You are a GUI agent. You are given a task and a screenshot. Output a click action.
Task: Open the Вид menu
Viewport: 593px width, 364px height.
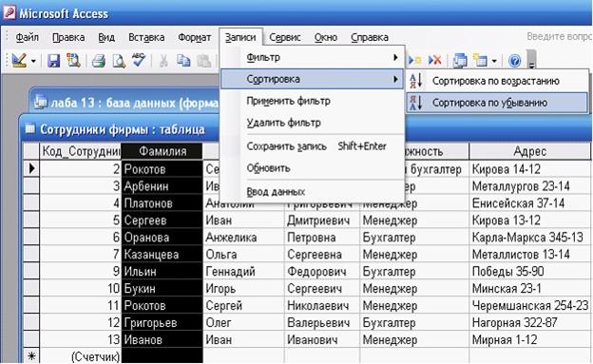(106, 37)
